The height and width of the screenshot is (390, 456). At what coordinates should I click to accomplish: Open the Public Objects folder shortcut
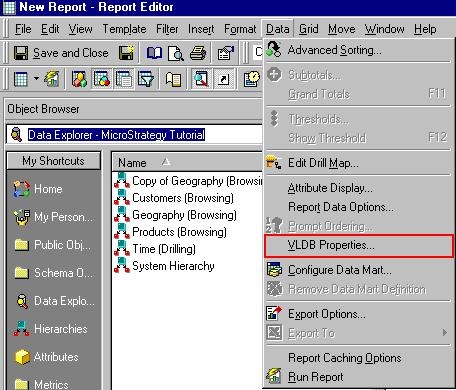click(53, 245)
